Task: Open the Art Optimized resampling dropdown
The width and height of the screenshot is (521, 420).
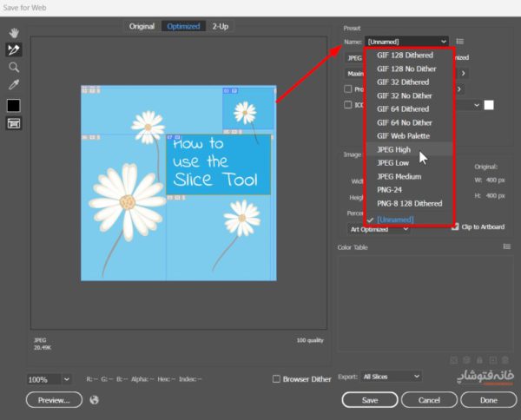Action: 379,229
